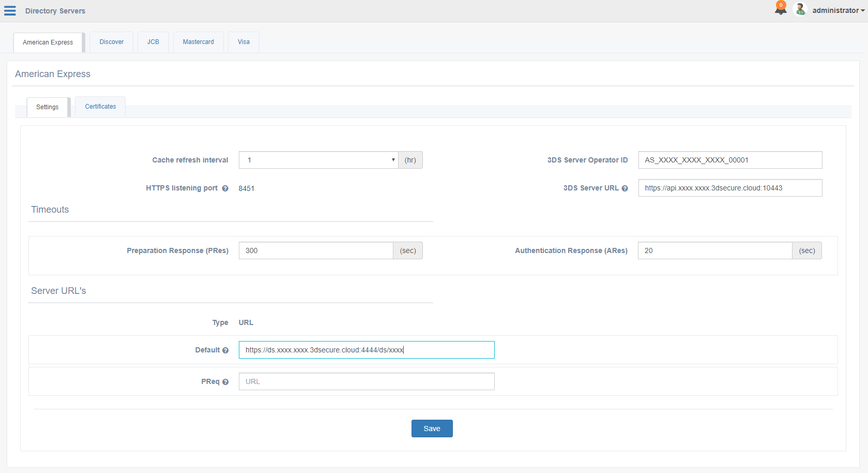Switch to the JCB tab

[x=153, y=42]
